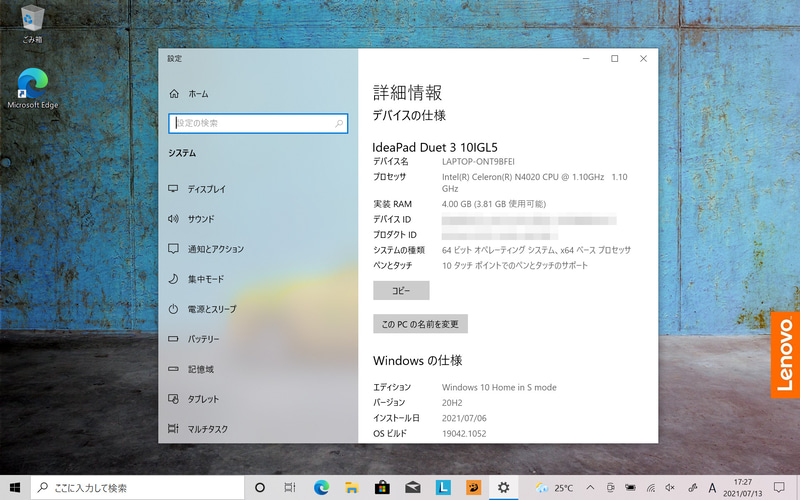Click the タブレット (Tablet) icon
Image resolution: width=800 pixels, height=500 pixels.
tap(173, 399)
